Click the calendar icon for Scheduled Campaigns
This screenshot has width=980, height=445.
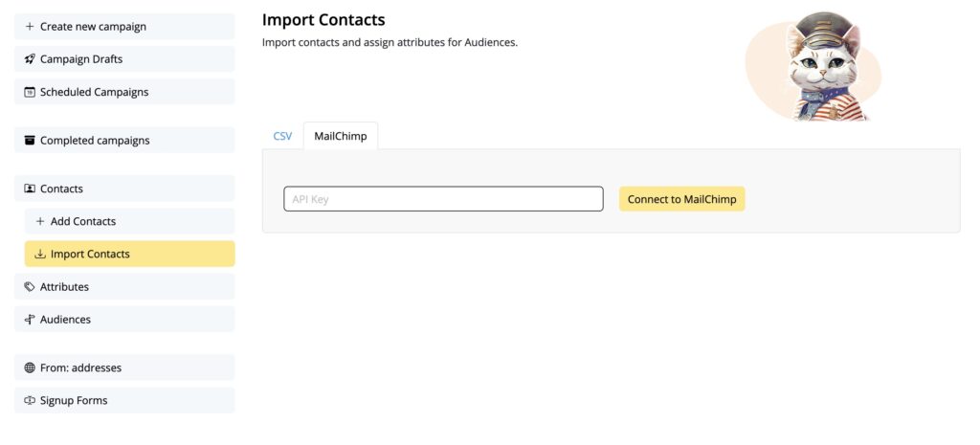[30, 92]
